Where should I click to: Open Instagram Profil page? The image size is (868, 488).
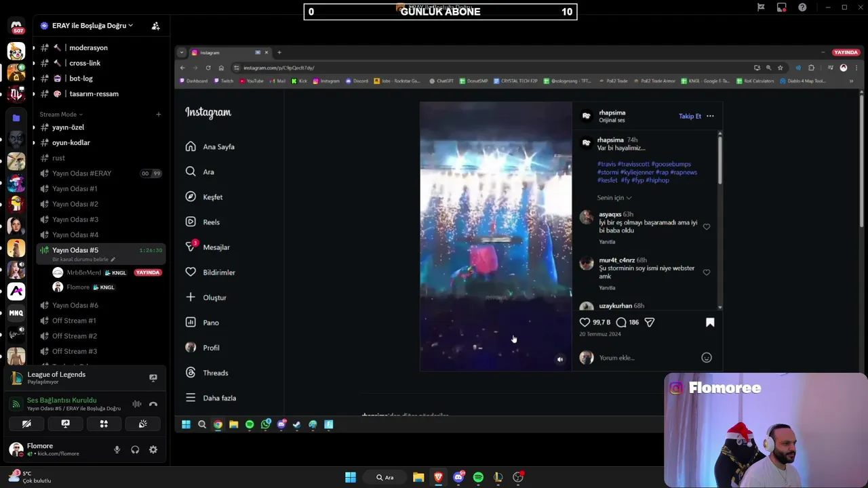coord(202,348)
